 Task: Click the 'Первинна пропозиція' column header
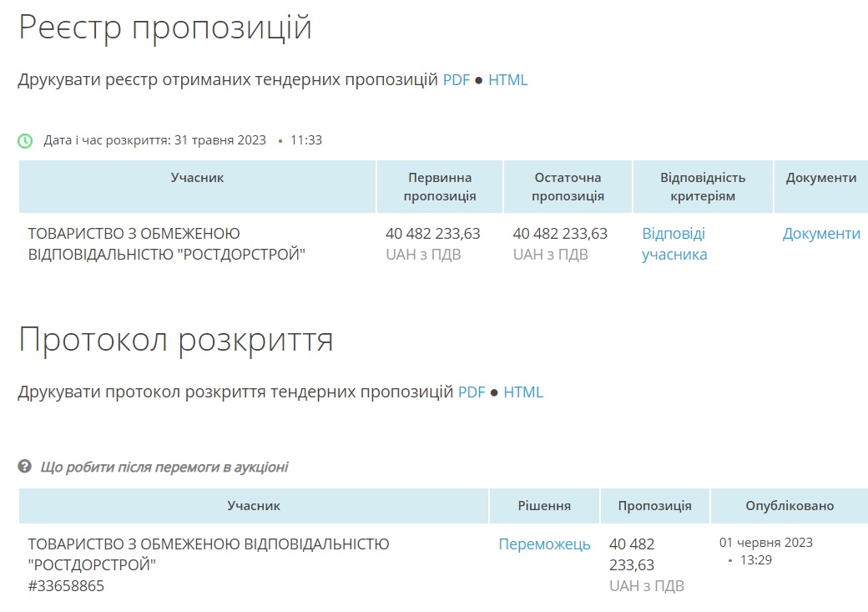440,187
